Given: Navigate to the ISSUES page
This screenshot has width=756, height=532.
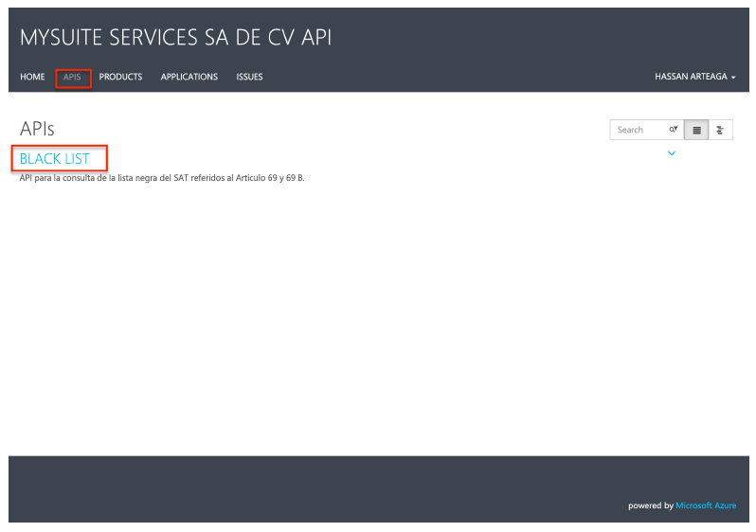Looking at the screenshot, I should (249, 77).
